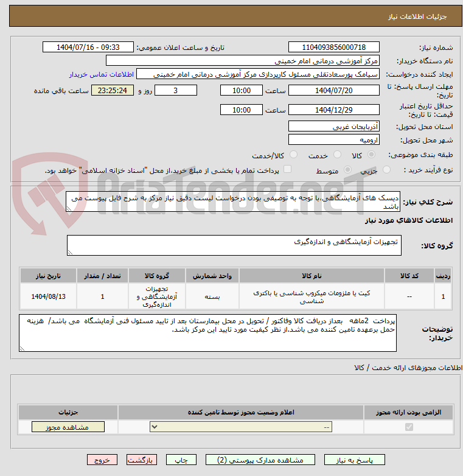Click the ایجاد کننده درخواست field
This screenshot has height=476, width=463.
point(258,74)
